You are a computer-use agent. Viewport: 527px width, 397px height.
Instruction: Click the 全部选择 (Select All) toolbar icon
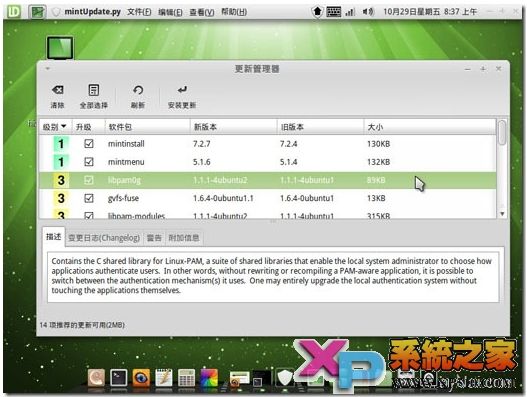point(93,90)
